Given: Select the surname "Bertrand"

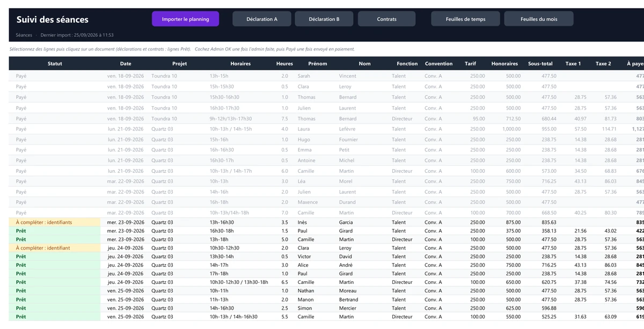Looking at the screenshot, I should point(349,299).
